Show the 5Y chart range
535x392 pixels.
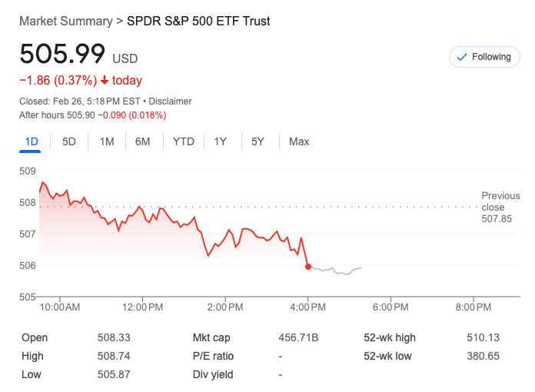point(258,141)
